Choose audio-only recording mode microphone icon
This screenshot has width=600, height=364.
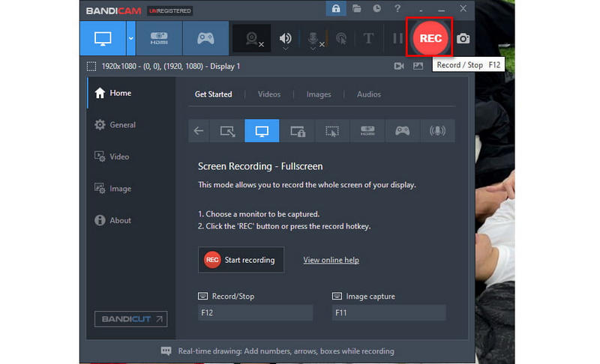(x=437, y=131)
